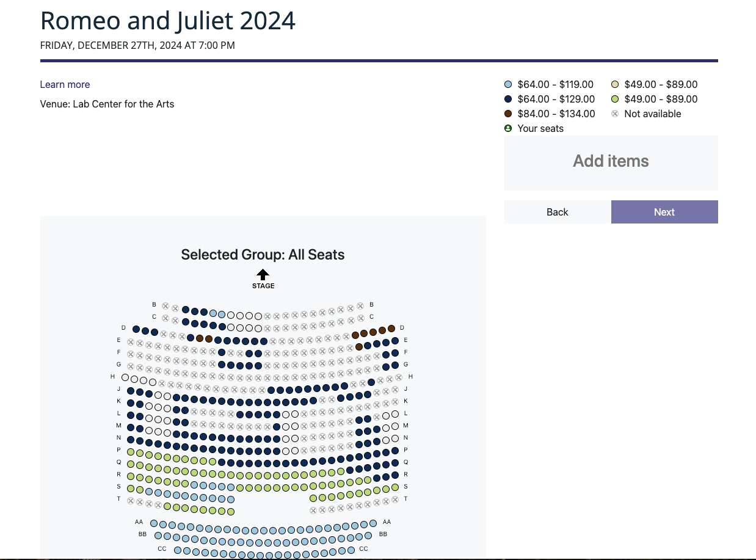This screenshot has width=756, height=560.
Task: Select a brown premium seat in row D
Action: point(372,332)
